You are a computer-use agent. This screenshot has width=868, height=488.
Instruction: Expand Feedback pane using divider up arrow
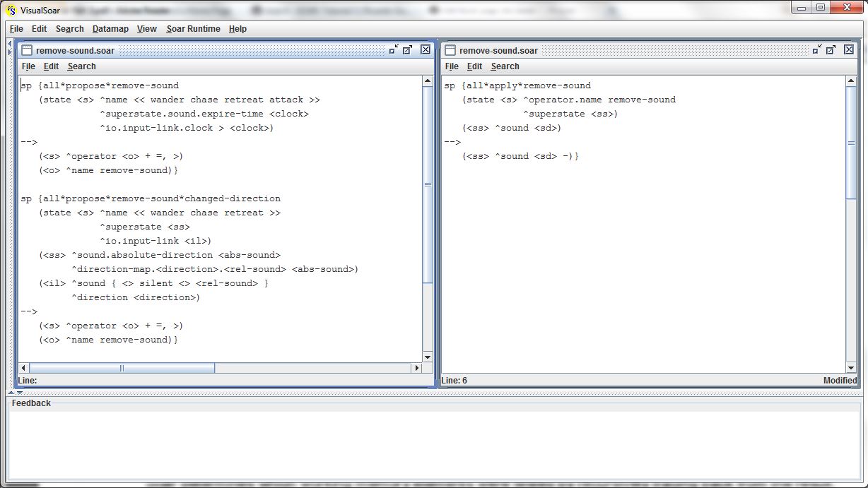coord(11,393)
